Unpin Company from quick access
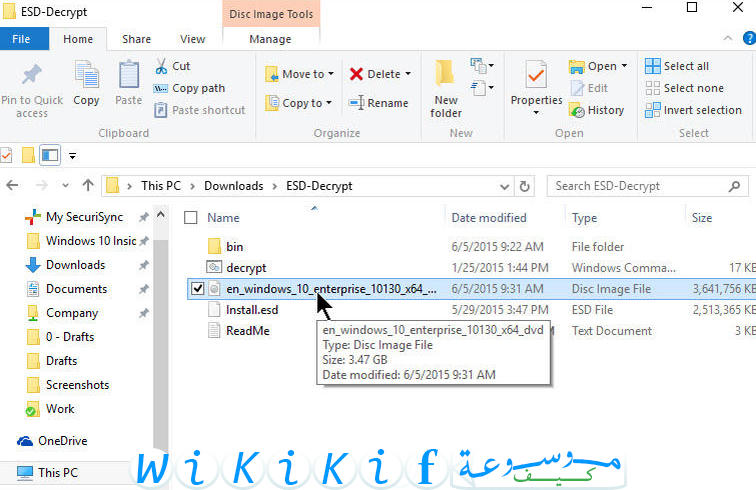This screenshot has width=756, height=490. [x=144, y=313]
